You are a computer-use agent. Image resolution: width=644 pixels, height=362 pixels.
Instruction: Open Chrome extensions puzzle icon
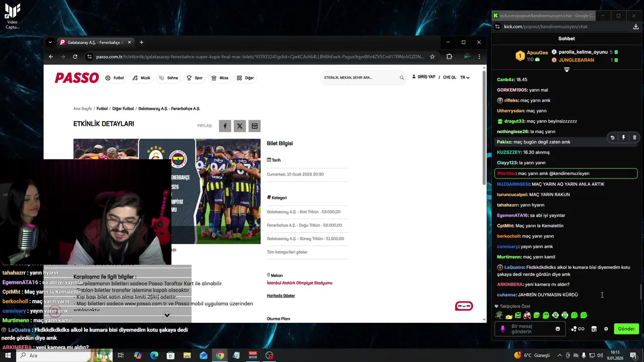pos(449,57)
